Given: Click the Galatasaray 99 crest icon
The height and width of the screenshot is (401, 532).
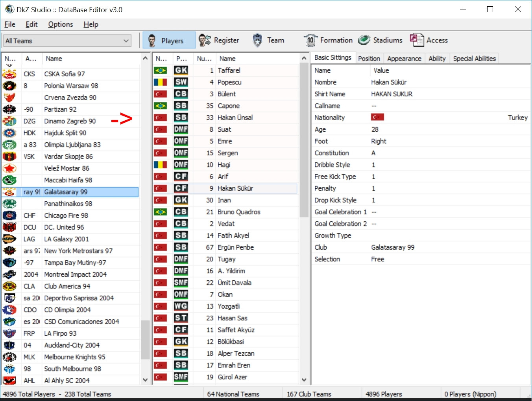Looking at the screenshot, I should (9, 192).
